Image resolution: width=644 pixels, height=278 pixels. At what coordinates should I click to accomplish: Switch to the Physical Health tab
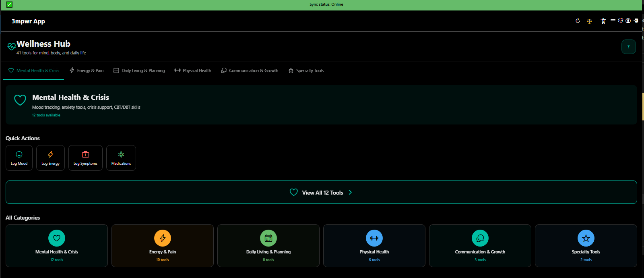coord(193,71)
